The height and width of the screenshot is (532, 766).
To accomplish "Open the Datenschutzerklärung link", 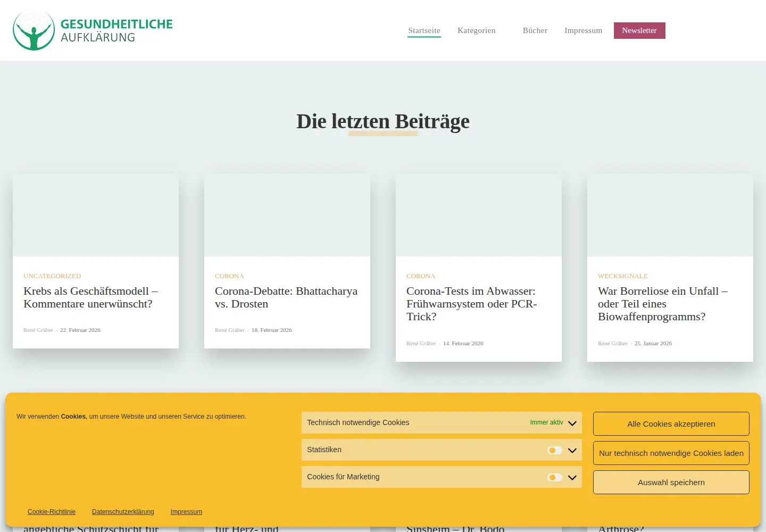I will tap(123, 512).
